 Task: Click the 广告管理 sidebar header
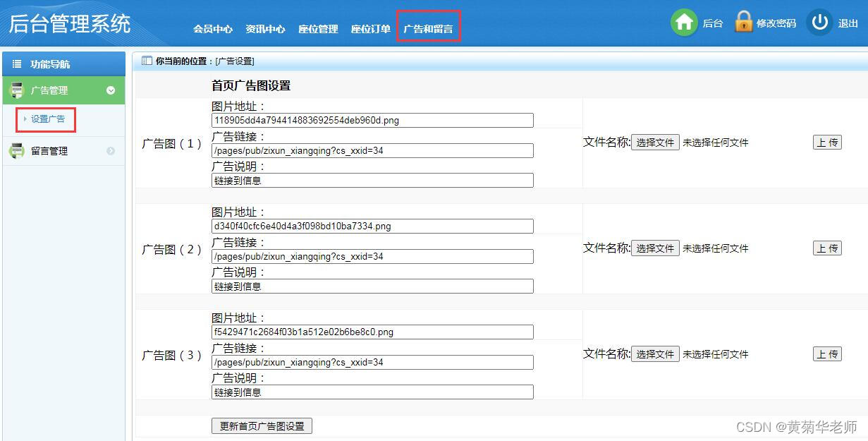click(63, 90)
